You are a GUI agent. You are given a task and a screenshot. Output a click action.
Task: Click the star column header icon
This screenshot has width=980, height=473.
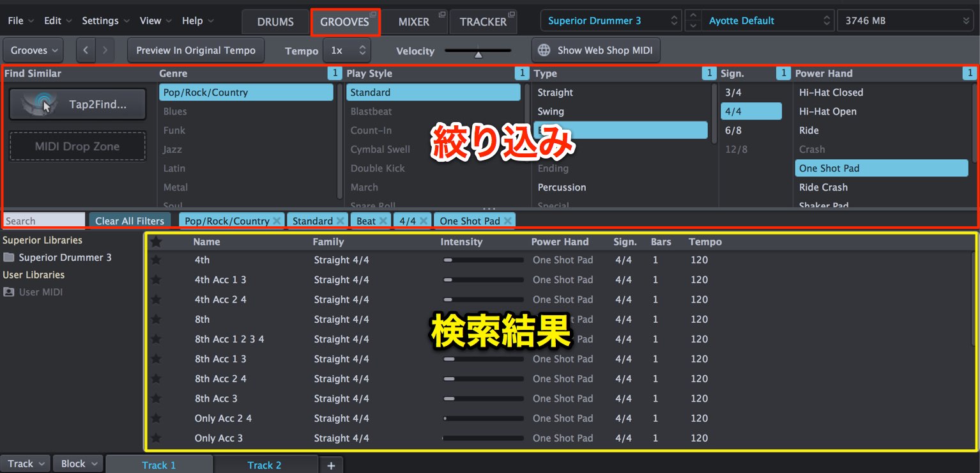(156, 242)
